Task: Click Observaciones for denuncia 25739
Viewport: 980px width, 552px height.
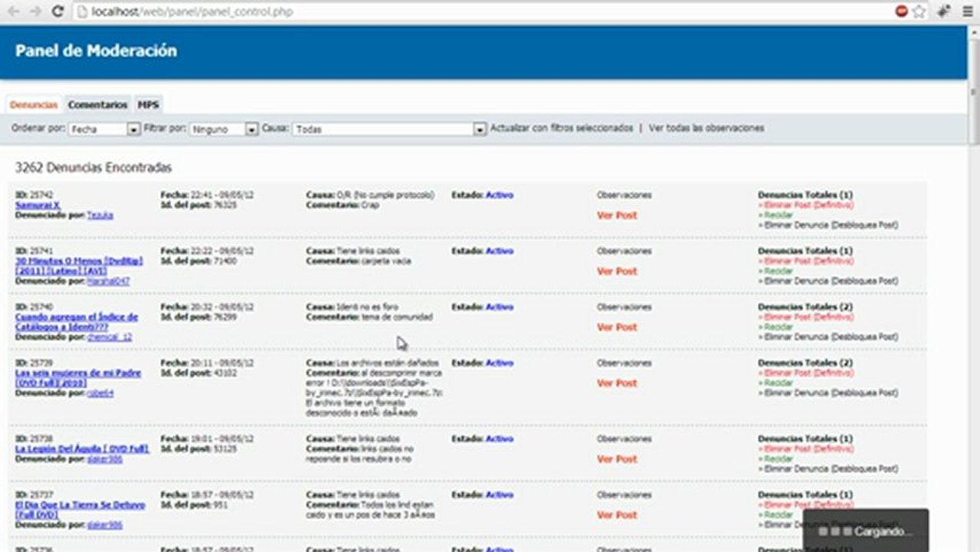Action: pyautogui.click(x=624, y=363)
